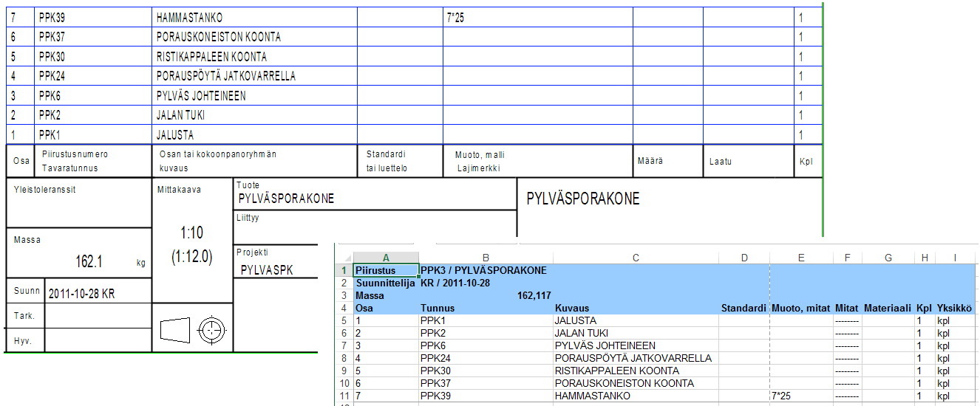Click the 1:10 scale value in title block
This screenshot has height=406, width=980.
pos(191,233)
